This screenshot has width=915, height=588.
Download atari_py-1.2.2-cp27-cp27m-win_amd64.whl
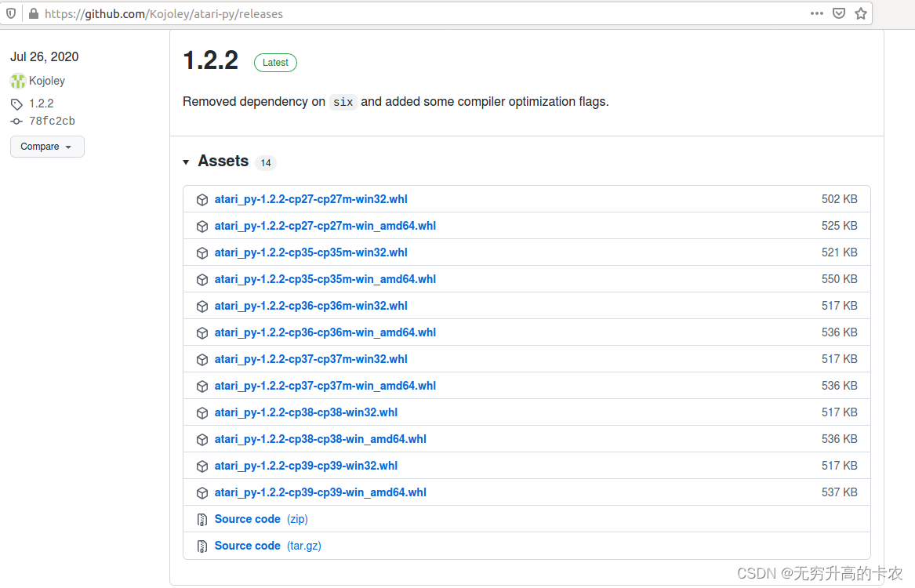325,227
